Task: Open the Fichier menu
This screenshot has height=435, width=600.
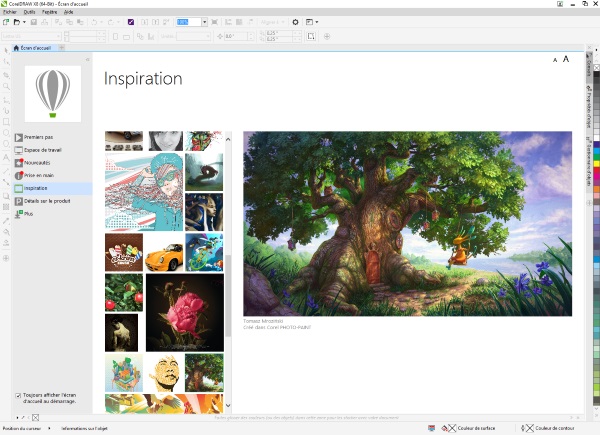Action: 10,12
